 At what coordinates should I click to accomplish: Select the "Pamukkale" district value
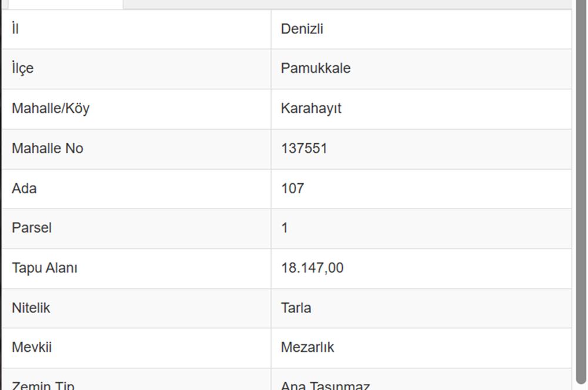316,68
